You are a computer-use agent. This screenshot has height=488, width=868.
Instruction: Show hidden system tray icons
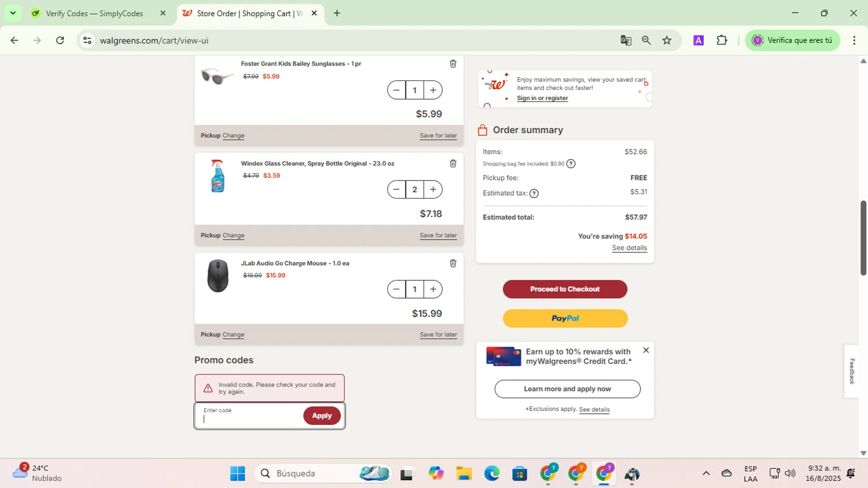point(706,474)
